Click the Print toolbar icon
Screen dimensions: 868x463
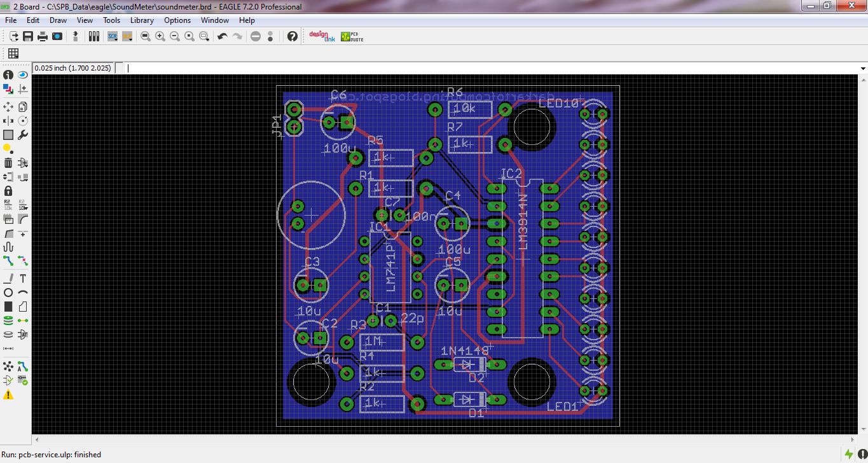[43, 37]
